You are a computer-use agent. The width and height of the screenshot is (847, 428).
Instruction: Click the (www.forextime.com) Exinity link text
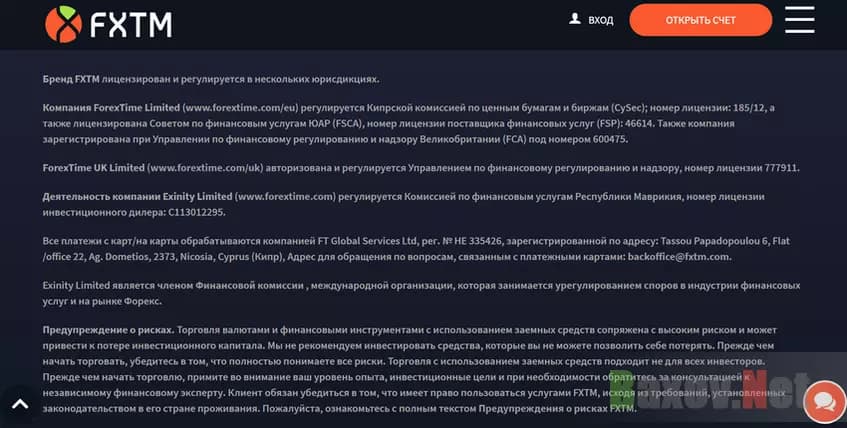pos(285,197)
